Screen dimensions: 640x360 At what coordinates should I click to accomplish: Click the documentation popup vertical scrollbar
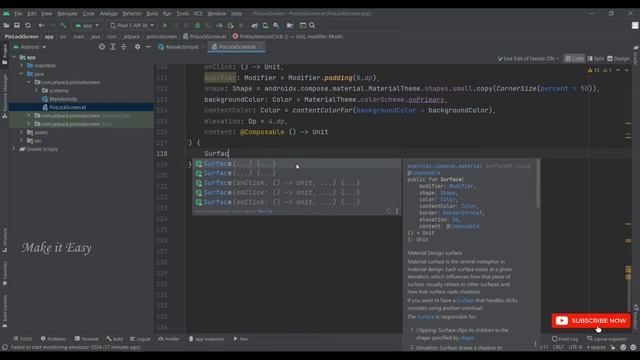(538, 183)
